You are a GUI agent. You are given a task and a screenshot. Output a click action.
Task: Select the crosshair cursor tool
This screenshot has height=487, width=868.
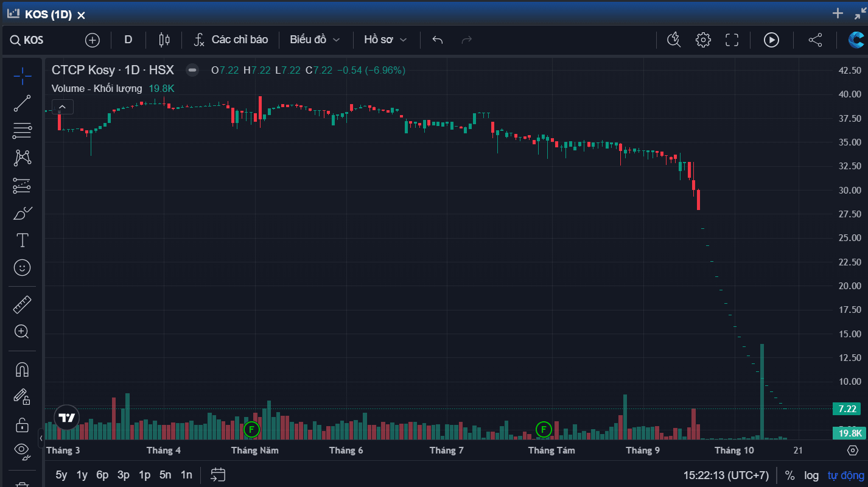[23, 76]
